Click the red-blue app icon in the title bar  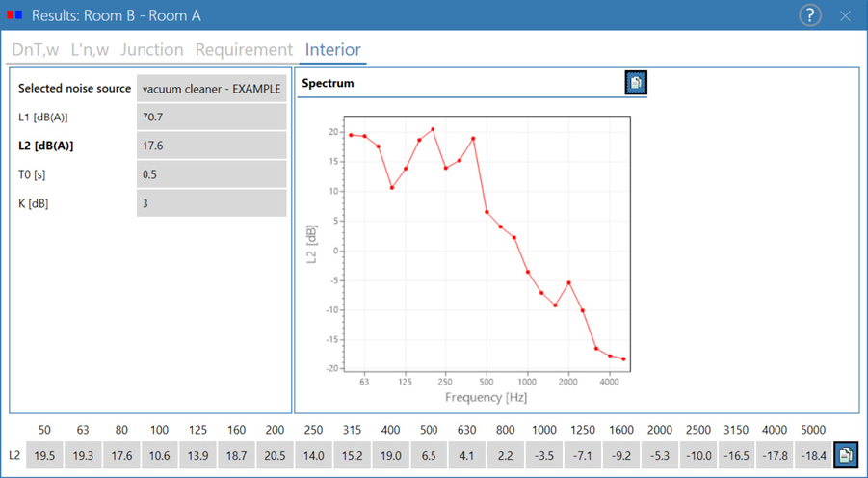(x=14, y=15)
